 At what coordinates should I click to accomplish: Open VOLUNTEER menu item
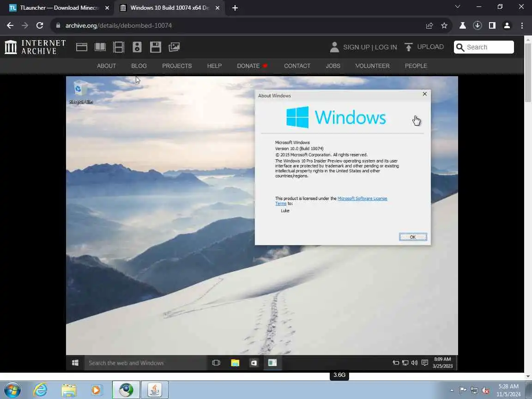click(373, 66)
